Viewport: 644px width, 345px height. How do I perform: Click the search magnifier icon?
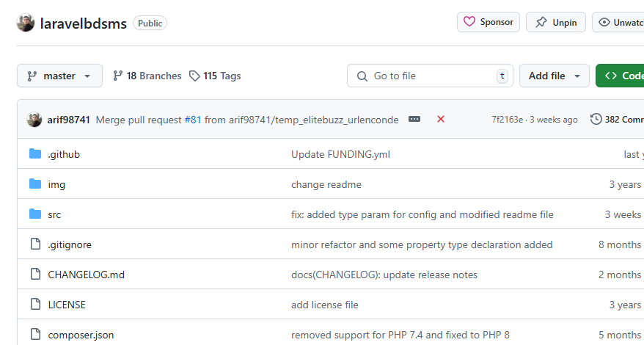362,76
